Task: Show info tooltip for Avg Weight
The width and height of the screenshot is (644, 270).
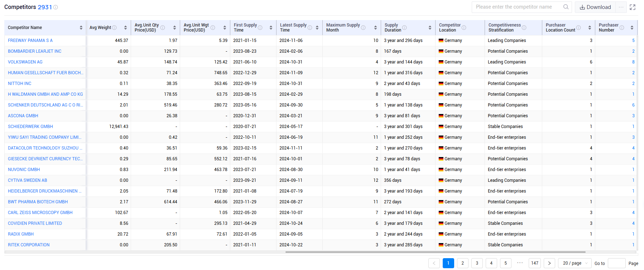Action: coord(114,28)
